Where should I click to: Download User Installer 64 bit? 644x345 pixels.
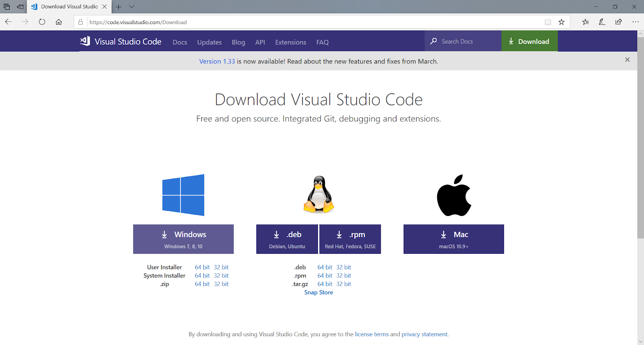[202, 267]
